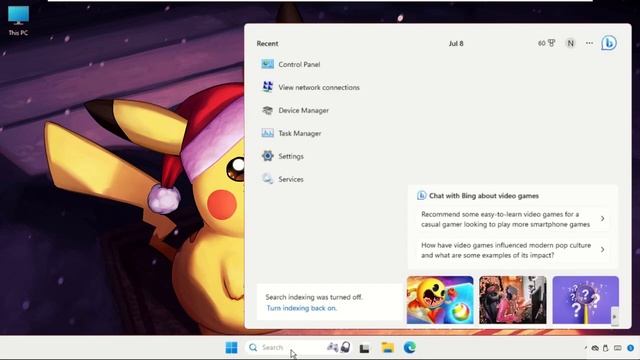Select Control Panel text in Recent
640x360 pixels.
(299, 64)
